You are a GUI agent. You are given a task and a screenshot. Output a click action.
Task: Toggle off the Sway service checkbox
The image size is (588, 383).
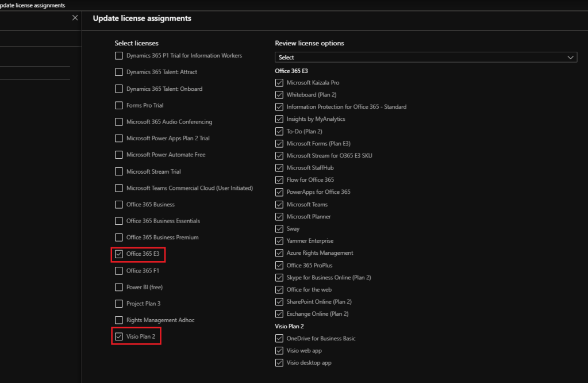coord(279,229)
